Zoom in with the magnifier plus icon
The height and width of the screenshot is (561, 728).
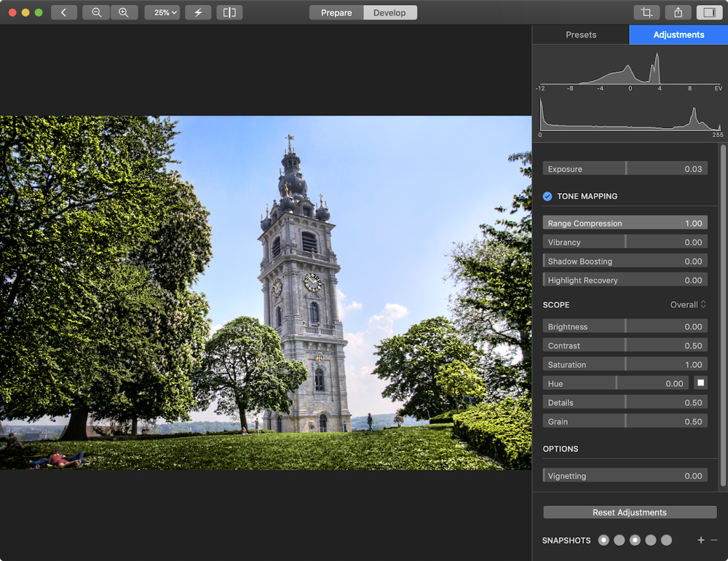pos(124,12)
